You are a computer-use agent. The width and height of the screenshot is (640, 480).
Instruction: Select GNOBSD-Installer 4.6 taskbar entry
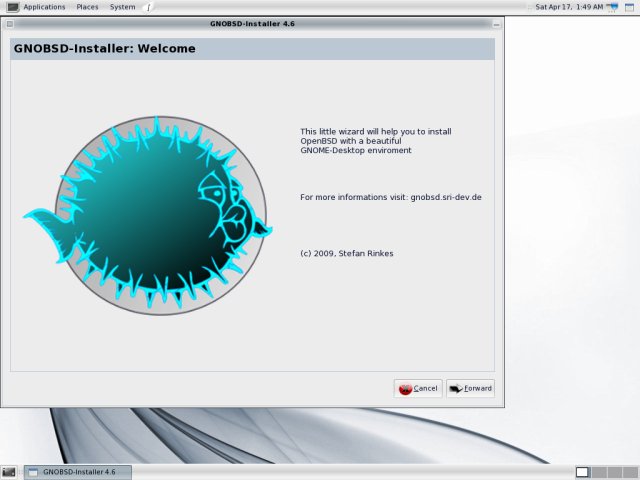[x=78, y=472]
